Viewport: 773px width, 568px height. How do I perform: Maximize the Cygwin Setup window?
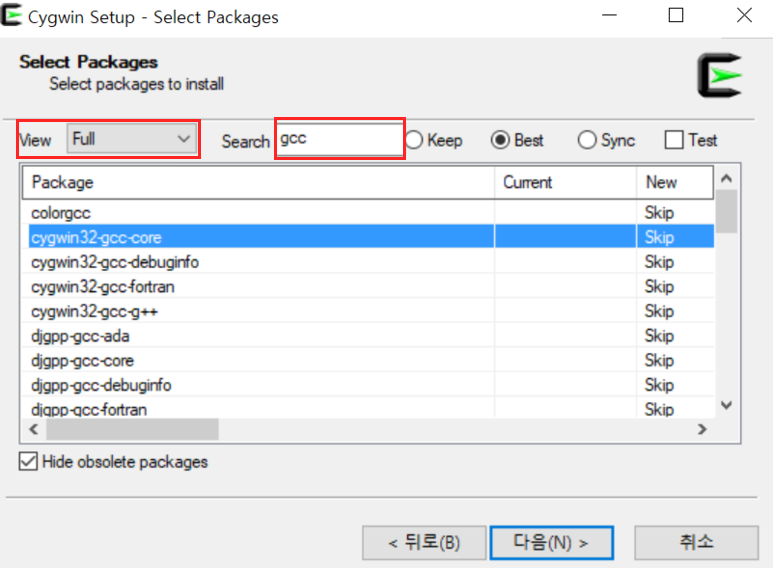tap(676, 15)
